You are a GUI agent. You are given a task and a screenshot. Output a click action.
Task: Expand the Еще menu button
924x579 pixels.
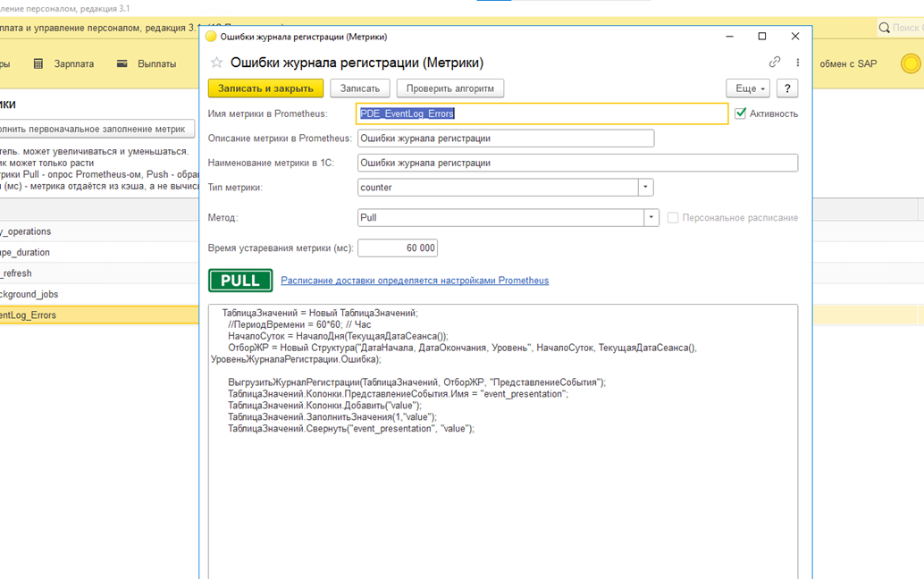[747, 88]
